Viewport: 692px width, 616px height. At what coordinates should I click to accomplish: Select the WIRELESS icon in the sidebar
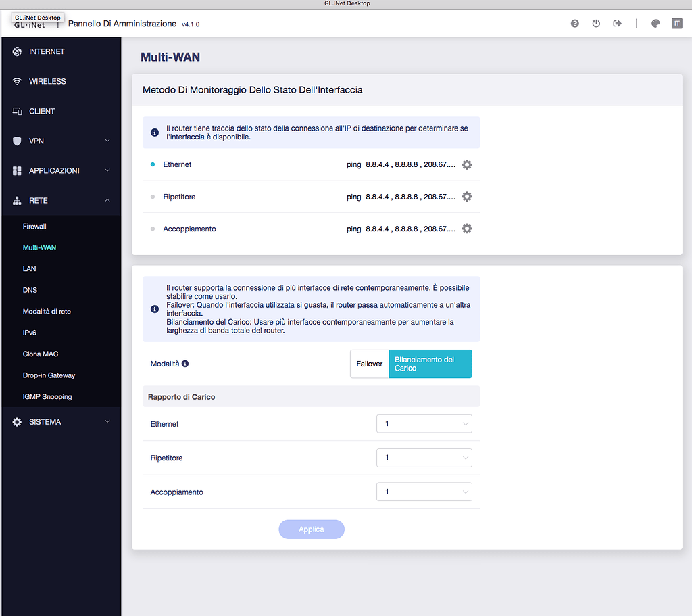click(16, 81)
